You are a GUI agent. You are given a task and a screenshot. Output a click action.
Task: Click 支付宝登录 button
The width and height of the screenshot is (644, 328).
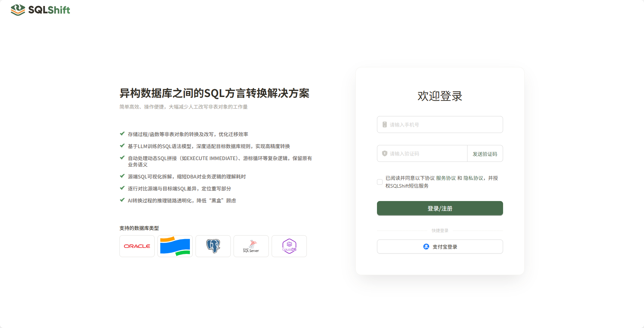pyautogui.click(x=440, y=247)
